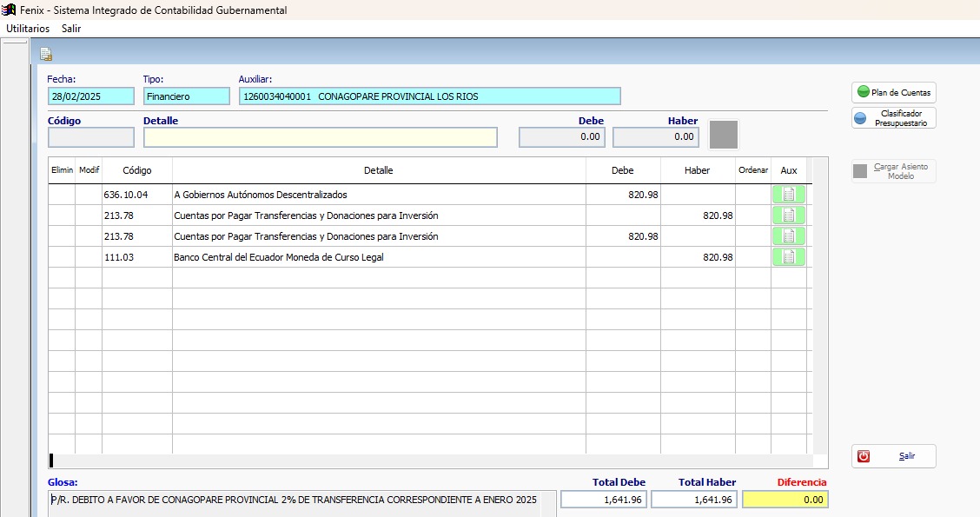Viewport: 980px width, 517px height.
Task: Open Aux icon for Banco Central row
Action: point(788,257)
